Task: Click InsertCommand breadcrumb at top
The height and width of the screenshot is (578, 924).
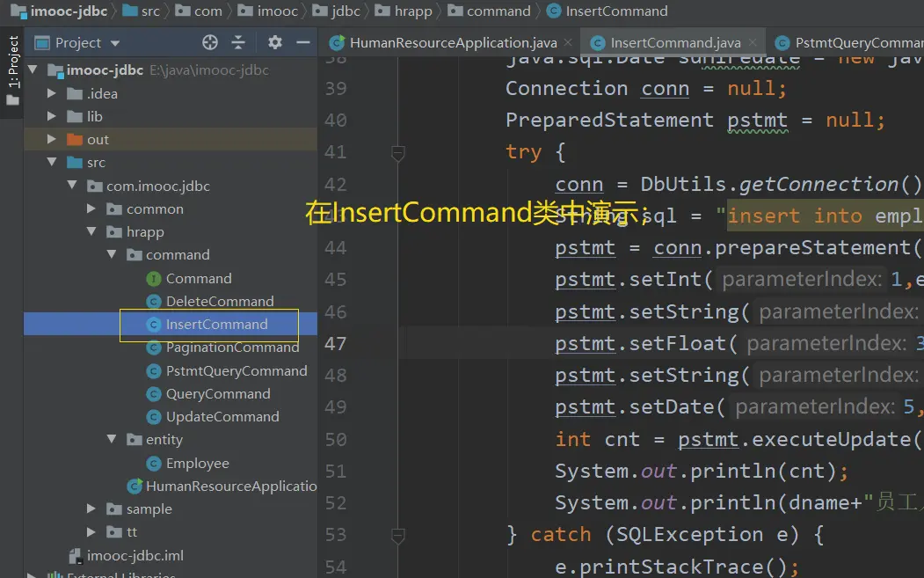Action: tap(615, 11)
